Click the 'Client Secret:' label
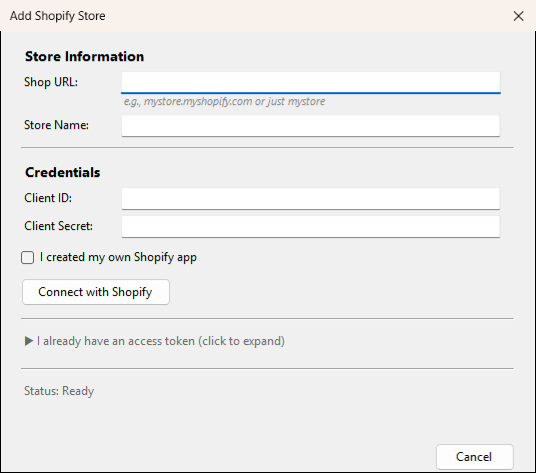 point(58,226)
